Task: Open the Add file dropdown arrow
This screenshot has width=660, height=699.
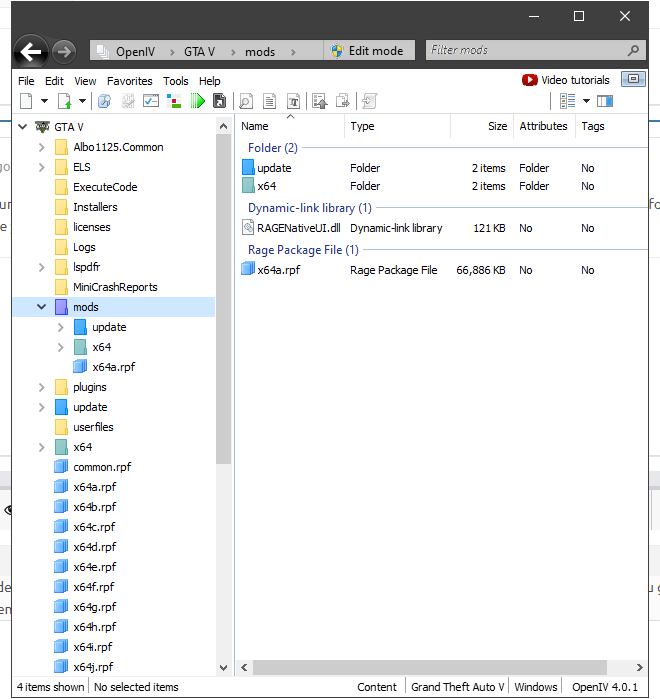Action: pos(82,101)
